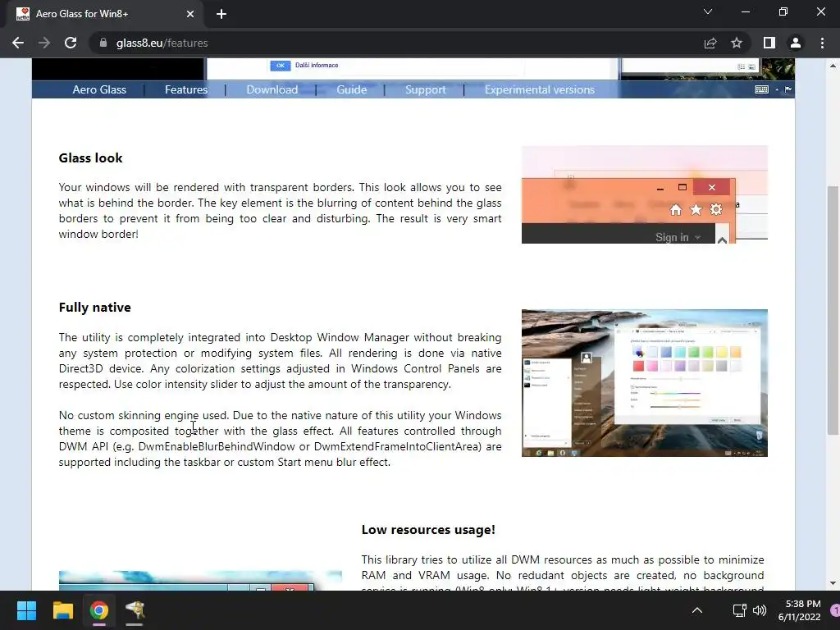Open the Windows Start menu
The image size is (840, 630).
(26, 610)
